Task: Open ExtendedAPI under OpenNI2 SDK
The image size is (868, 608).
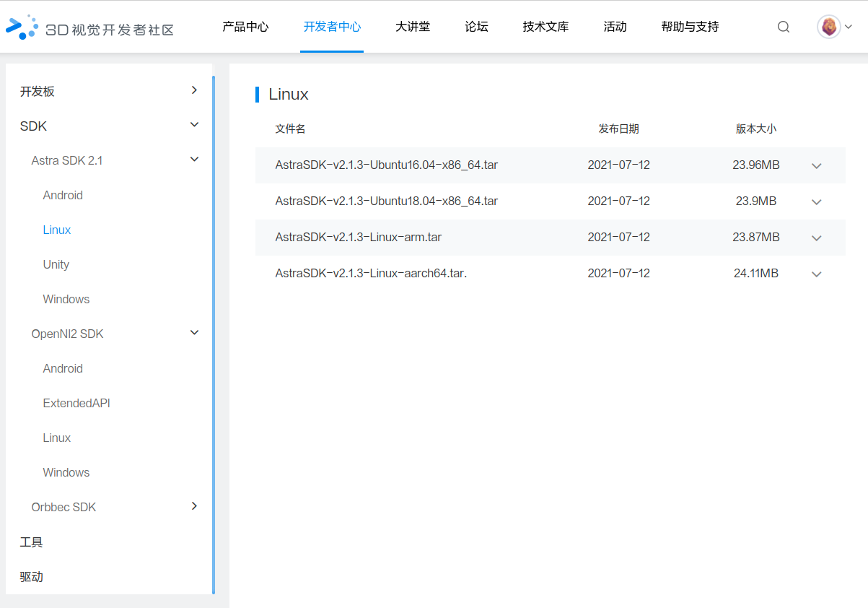Action: (x=76, y=403)
